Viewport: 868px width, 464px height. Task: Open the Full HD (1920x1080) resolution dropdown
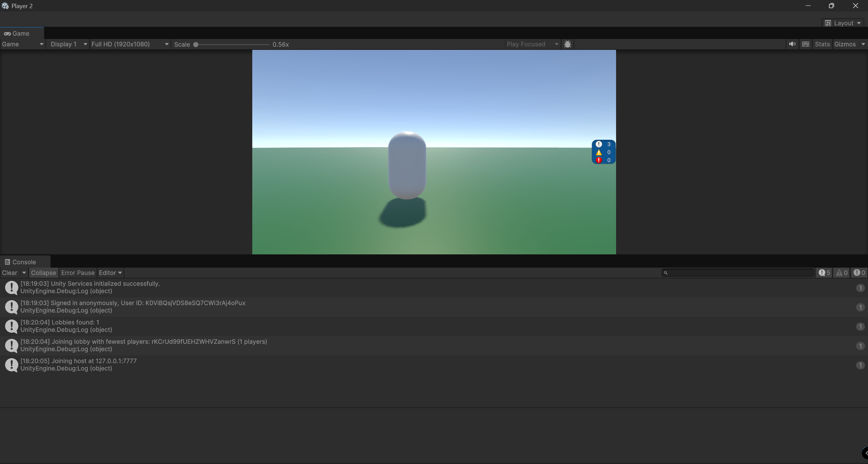[x=130, y=44]
